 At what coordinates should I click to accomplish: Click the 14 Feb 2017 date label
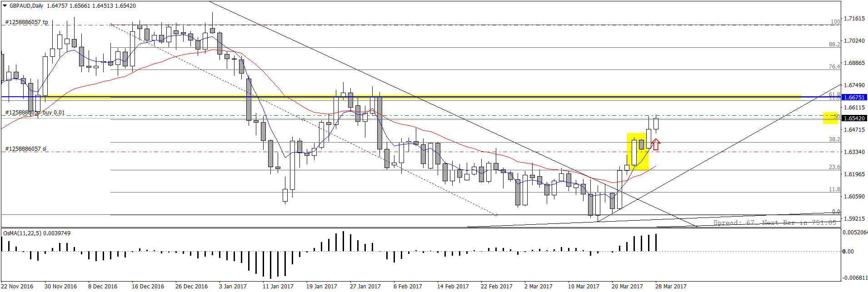(x=453, y=287)
